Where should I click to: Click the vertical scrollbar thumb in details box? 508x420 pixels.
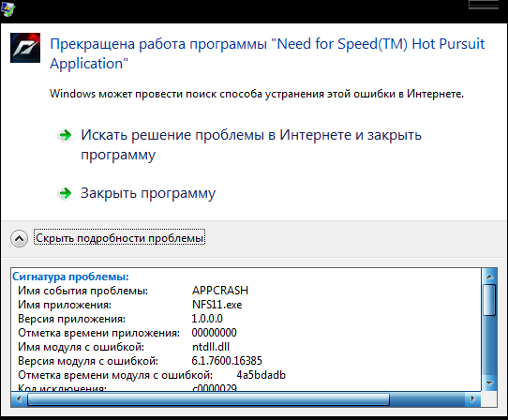tap(489, 300)
